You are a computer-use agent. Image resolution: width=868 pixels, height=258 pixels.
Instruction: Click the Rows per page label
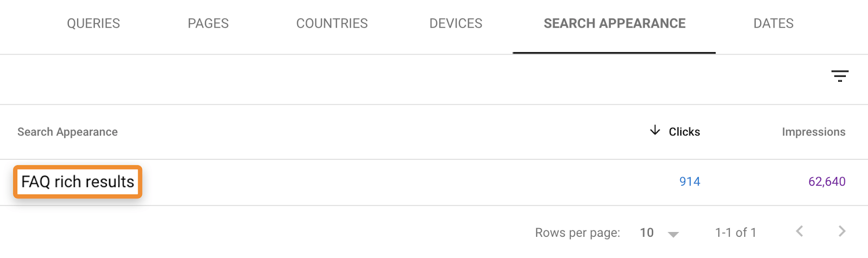click(x=577, y=233)
